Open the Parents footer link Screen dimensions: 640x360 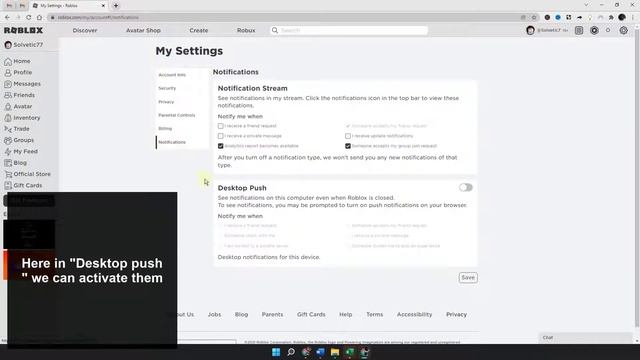coord(272,315)
